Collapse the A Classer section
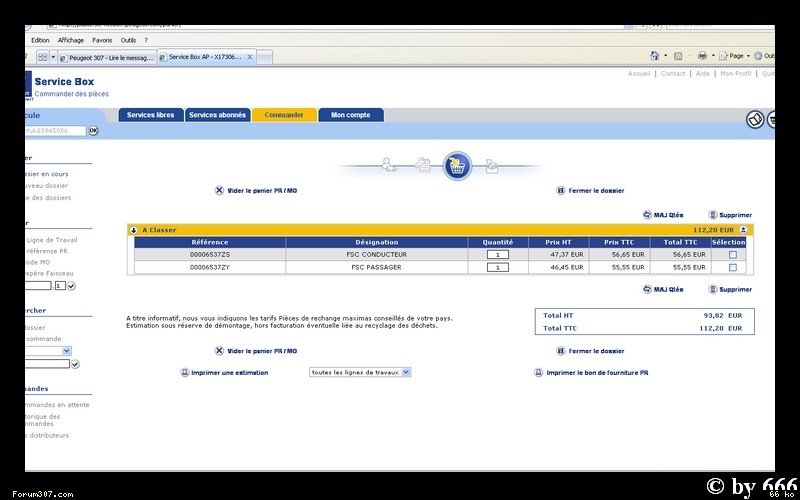Image resolution: width=800 pixels, height=500 pixels. (134, 230)
